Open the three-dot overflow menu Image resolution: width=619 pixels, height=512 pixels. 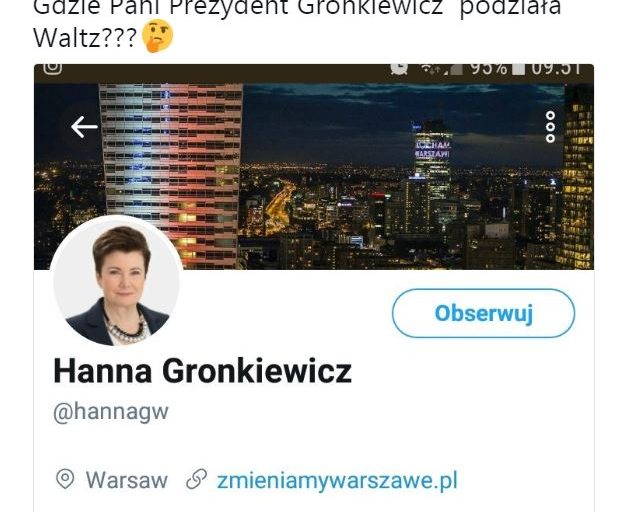coord(550,127)
